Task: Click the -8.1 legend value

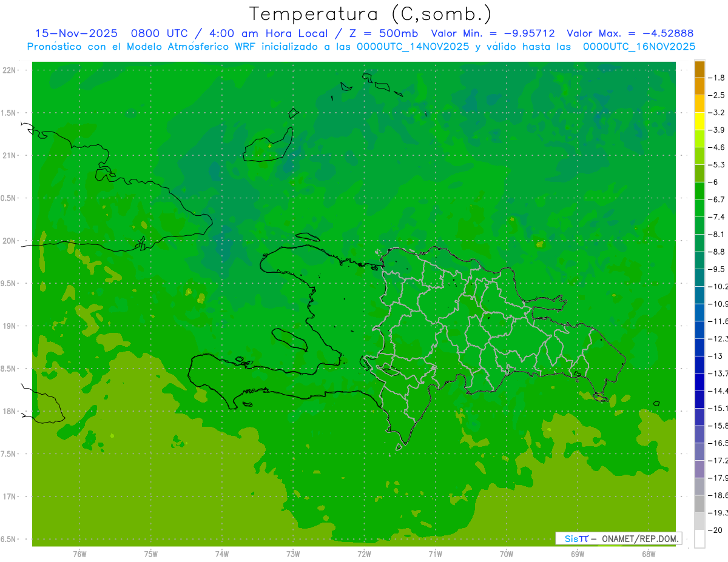Action: [716, 234]
